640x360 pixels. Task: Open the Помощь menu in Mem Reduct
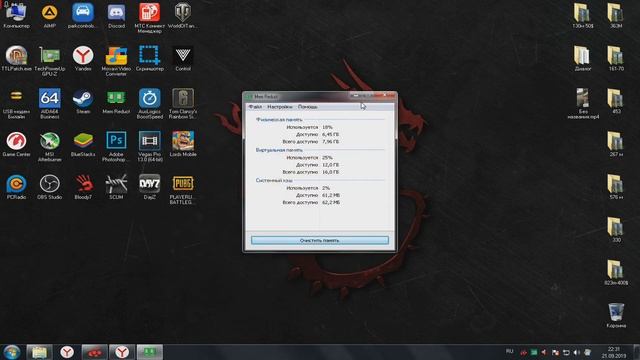[307, 107]
